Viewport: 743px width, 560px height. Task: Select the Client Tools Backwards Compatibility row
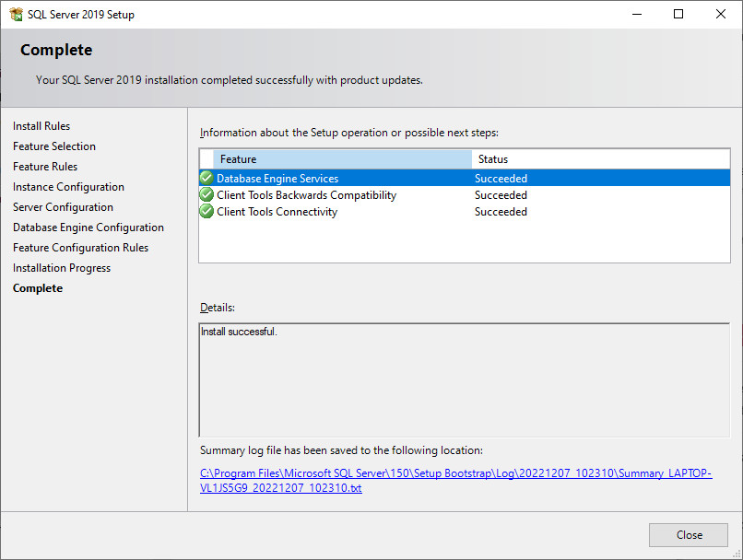point(465,194)
